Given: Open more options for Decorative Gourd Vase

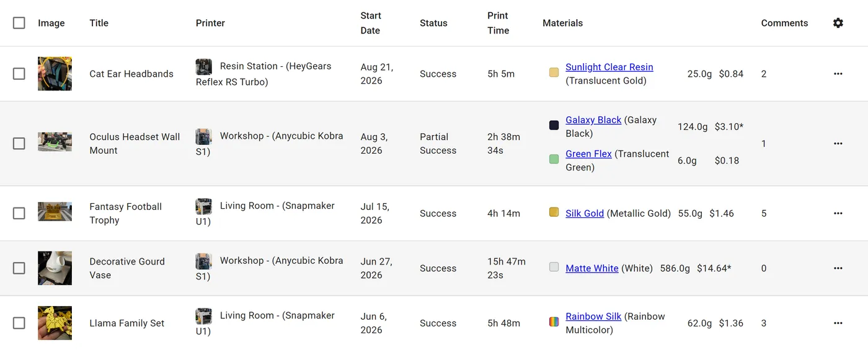Looking at the screenshot, I should point(838,268).
